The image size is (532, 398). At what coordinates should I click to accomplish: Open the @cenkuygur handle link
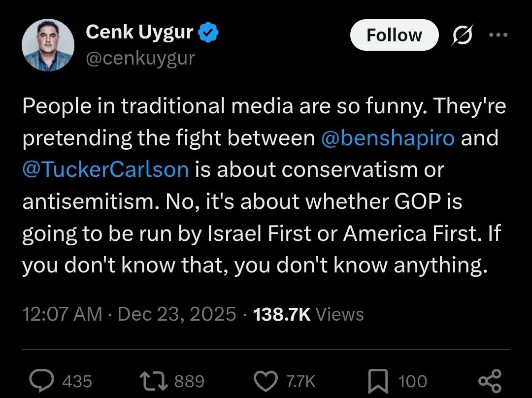coord(140,59)
